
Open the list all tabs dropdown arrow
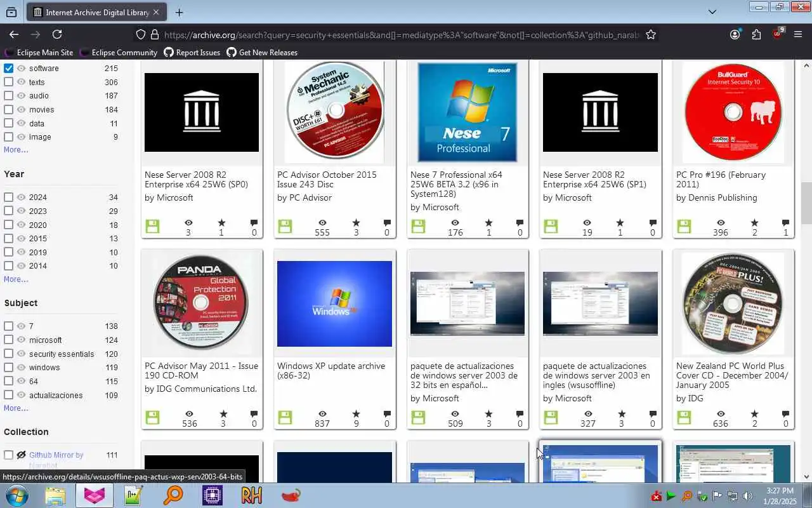[712, 12]
